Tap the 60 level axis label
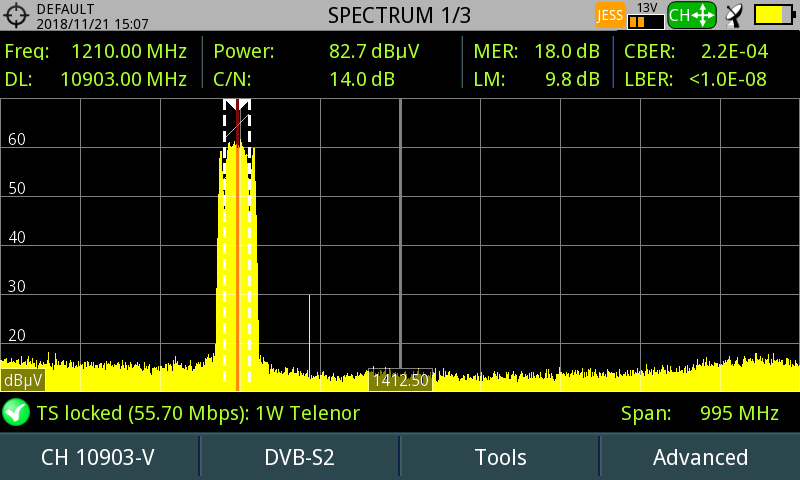800x480 pixels. click(x=17, y=139)
